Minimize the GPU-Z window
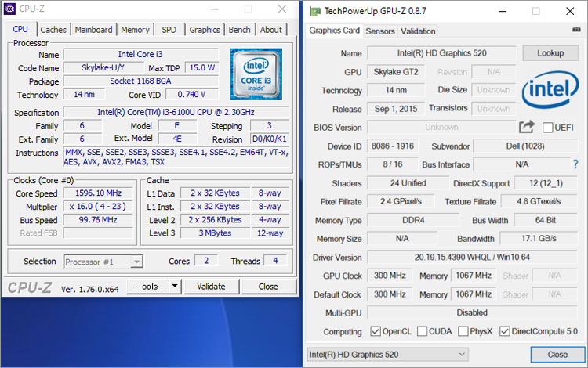Viewport: 588px width, 368px height. 502,11
